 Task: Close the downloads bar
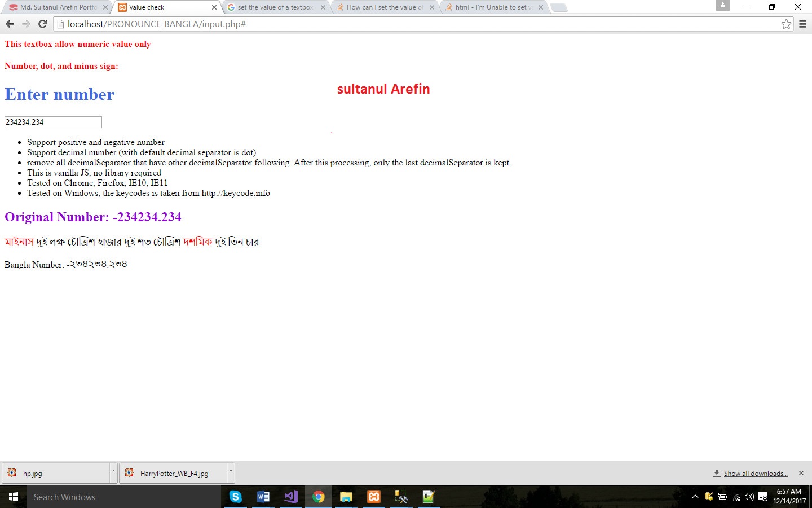pos(801,473)
